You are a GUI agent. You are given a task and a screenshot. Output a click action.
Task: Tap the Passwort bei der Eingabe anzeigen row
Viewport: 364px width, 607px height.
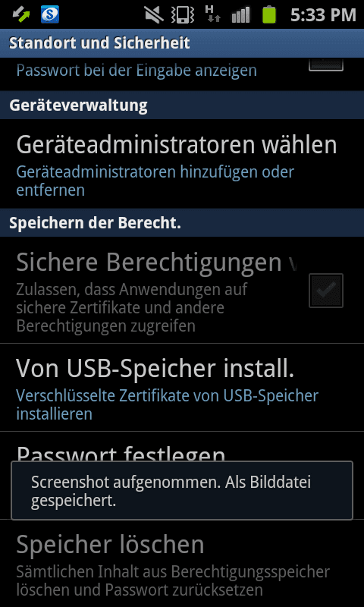182,74
